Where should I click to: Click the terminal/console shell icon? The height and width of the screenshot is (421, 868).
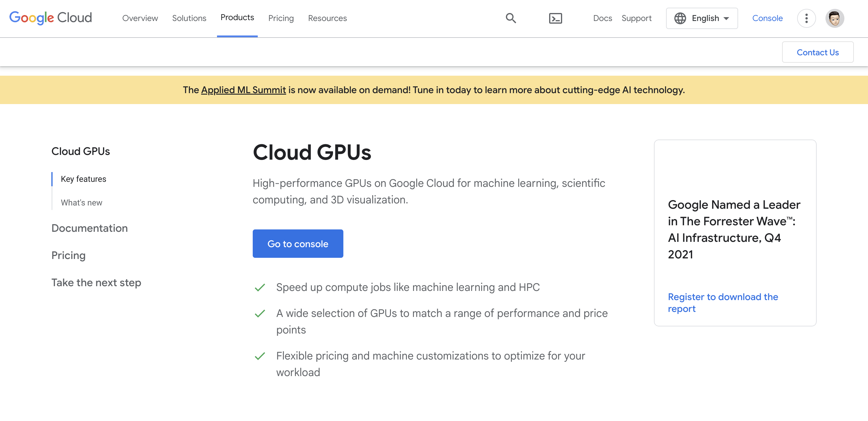[555, 18]
